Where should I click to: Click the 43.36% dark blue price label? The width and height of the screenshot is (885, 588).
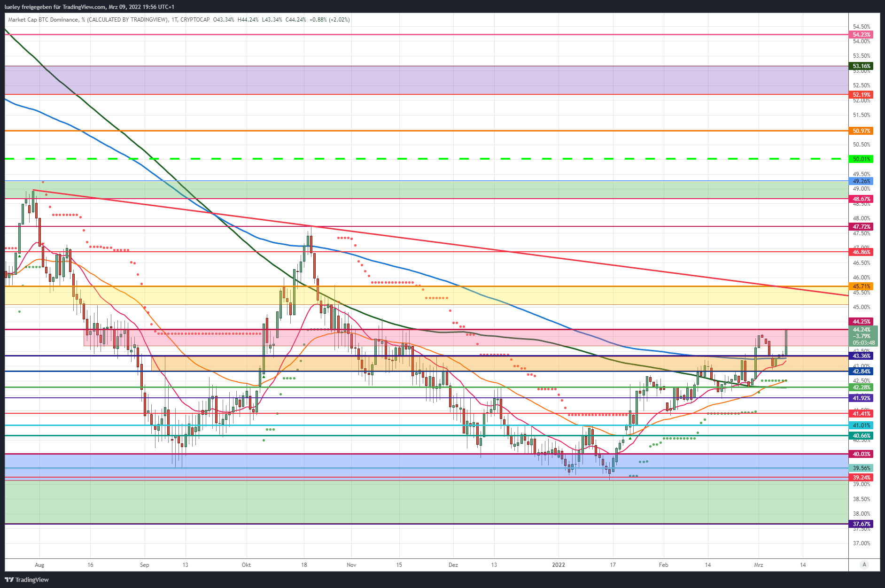pos(861,356)
